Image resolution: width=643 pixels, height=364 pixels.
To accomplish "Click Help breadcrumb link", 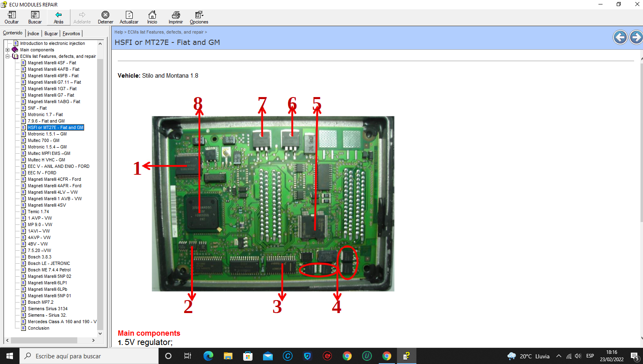I will pos(119,32).
